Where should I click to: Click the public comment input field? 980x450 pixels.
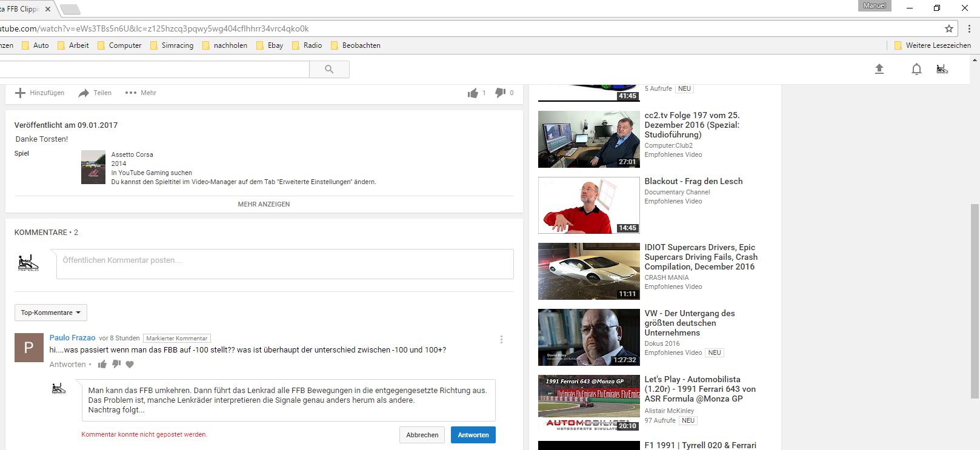point(285,264)
